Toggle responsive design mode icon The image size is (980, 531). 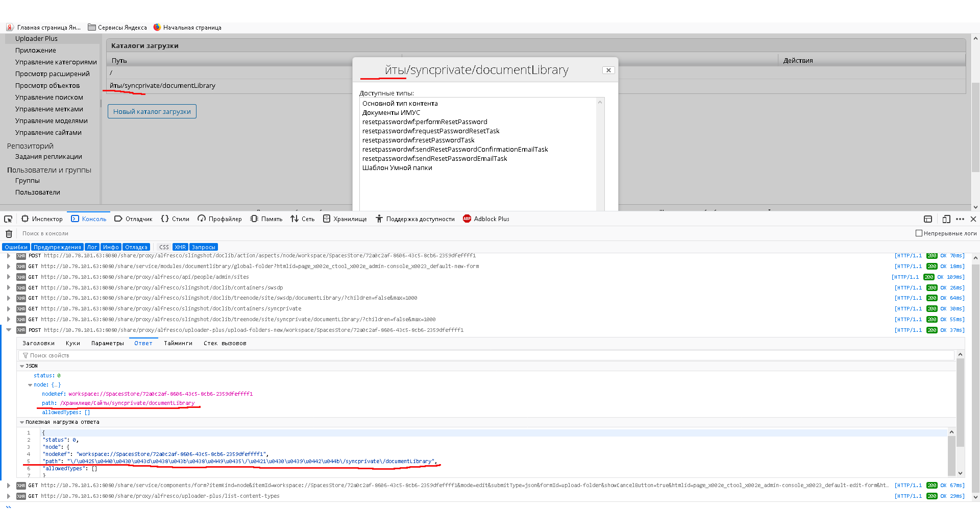coord(946,219)
